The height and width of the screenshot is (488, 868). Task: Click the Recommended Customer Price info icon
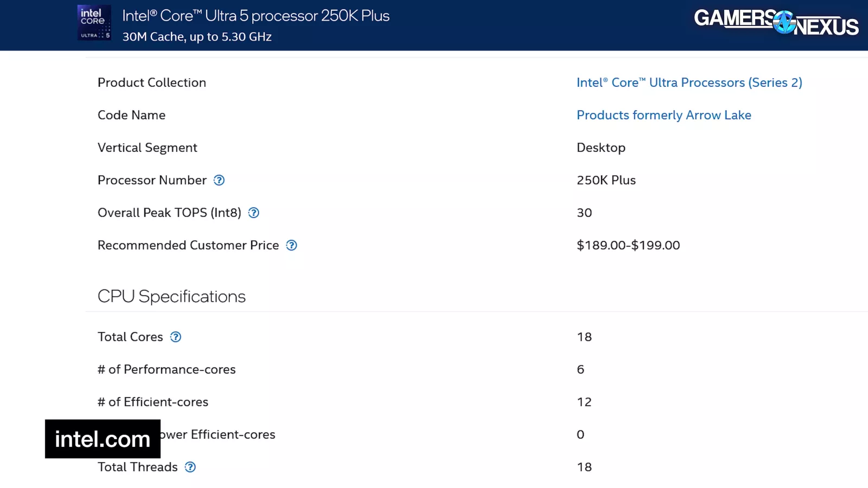(x=291, y=246)
